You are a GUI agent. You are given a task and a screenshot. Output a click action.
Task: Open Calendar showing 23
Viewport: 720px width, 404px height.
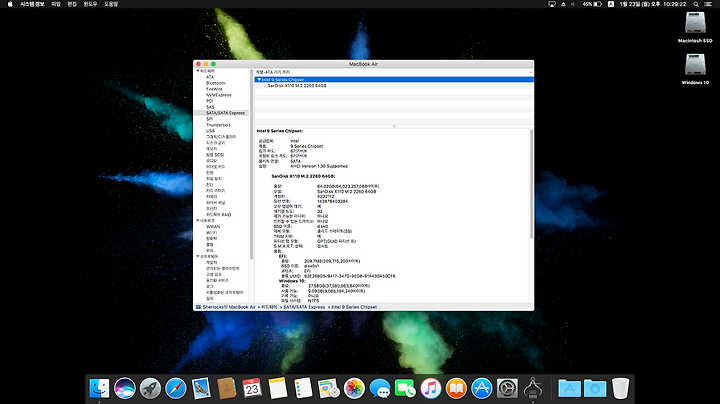click(x=252, y=388)
